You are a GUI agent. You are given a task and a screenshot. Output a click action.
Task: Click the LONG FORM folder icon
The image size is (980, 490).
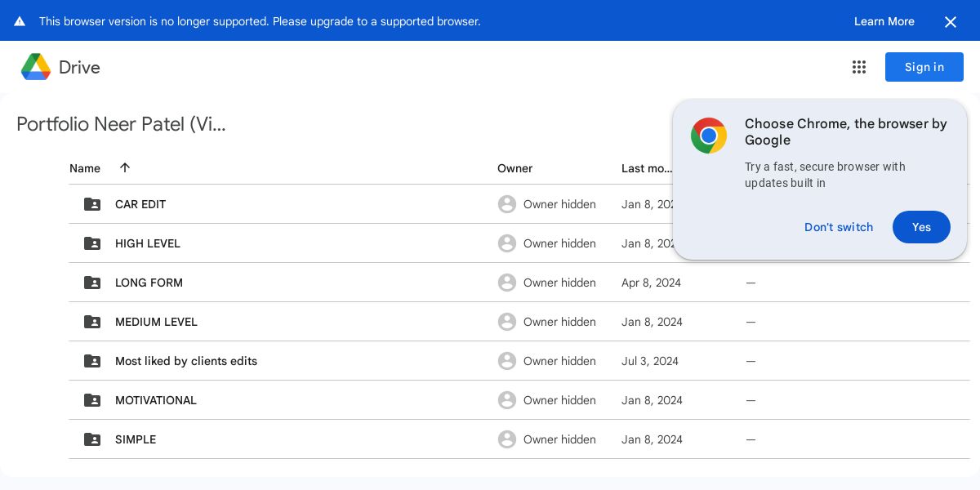(x=92, y=283)
